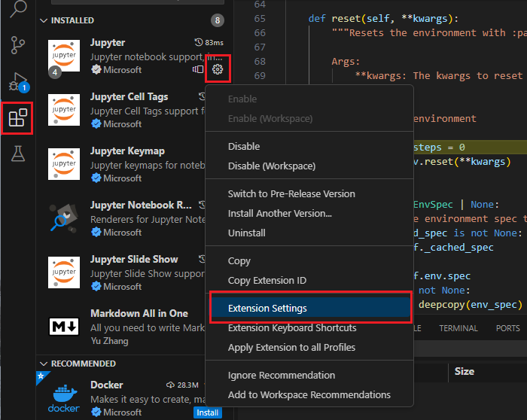Choose Uninstall from the menu
This screenshot has width=527, height=420.
coord(309,233)
